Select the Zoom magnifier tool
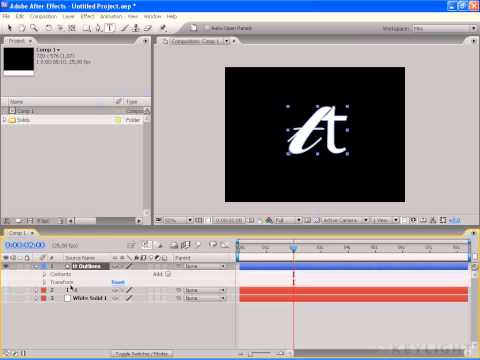The width and height of the screenshot is (480, 360). tap(34, 28)
